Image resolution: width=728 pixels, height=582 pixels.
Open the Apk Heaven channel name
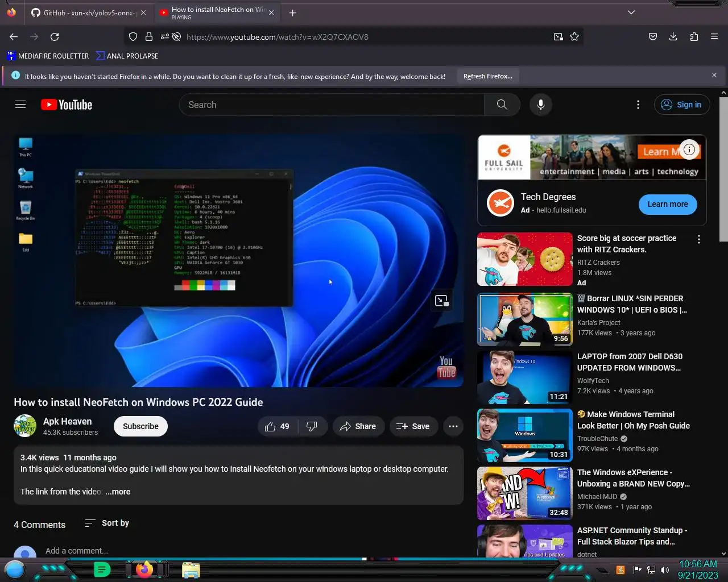pos(67,421)
